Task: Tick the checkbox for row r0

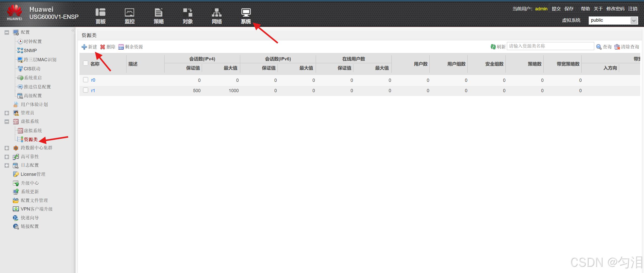Action: (86, 80)
